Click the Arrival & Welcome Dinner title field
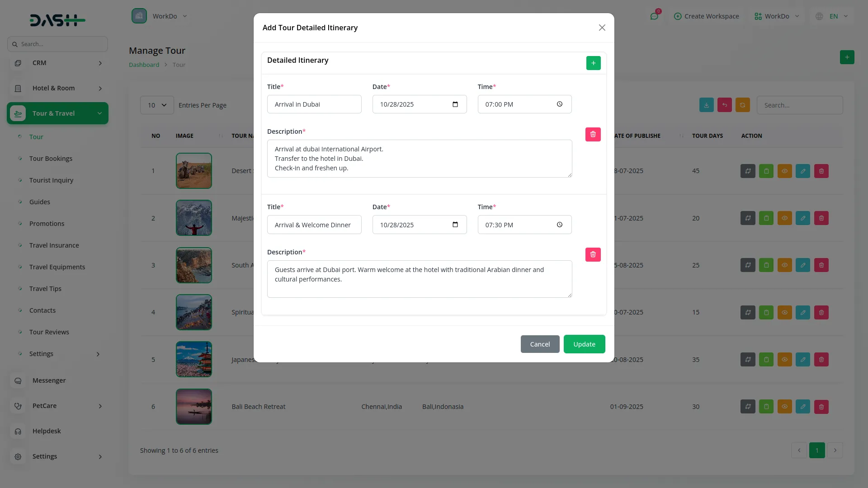Screen dimensions: 868x488 (314, 225)
